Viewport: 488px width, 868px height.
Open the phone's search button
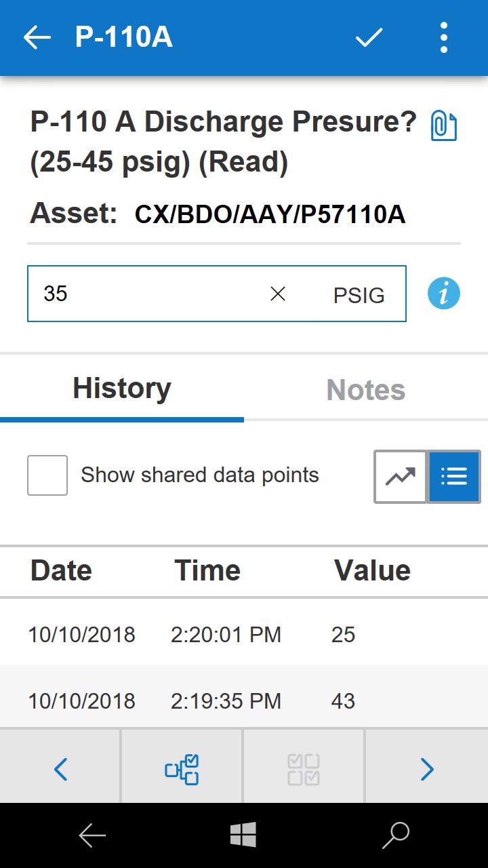click(x=396, y=835)
